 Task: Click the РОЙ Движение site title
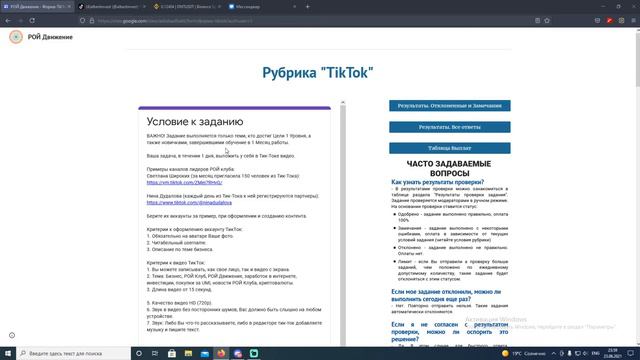[x=50, y=37]
